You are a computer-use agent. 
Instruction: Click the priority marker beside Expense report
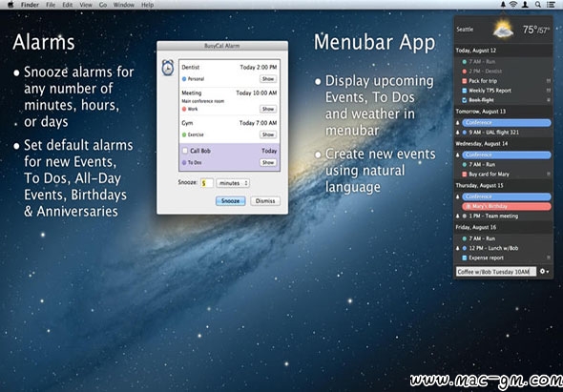549,258
